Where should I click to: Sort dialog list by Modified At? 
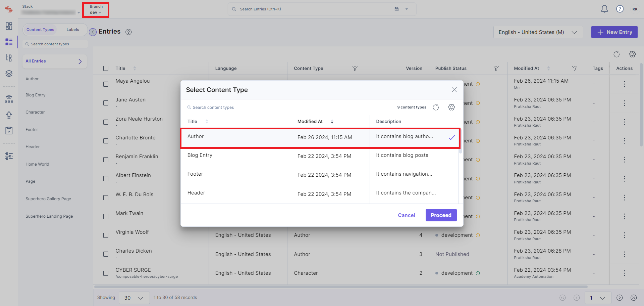[332, 122]
